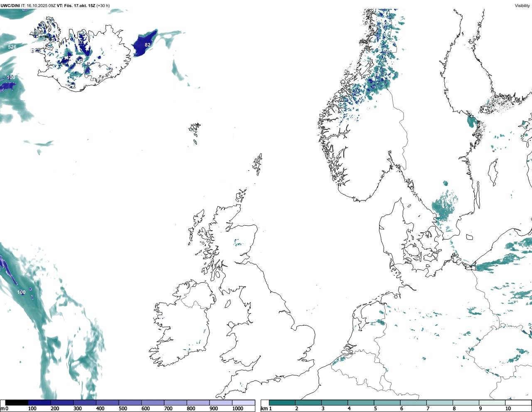Click the palest lavender swatch after 1000
Viewport: 532px width, 412px height.
point(244,402)
